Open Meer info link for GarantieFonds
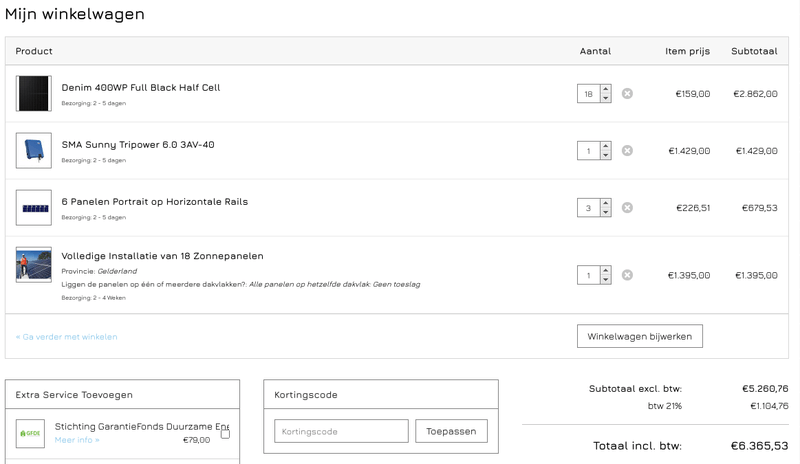The height and width of the screenshot is (464, 800). point(77,440)
